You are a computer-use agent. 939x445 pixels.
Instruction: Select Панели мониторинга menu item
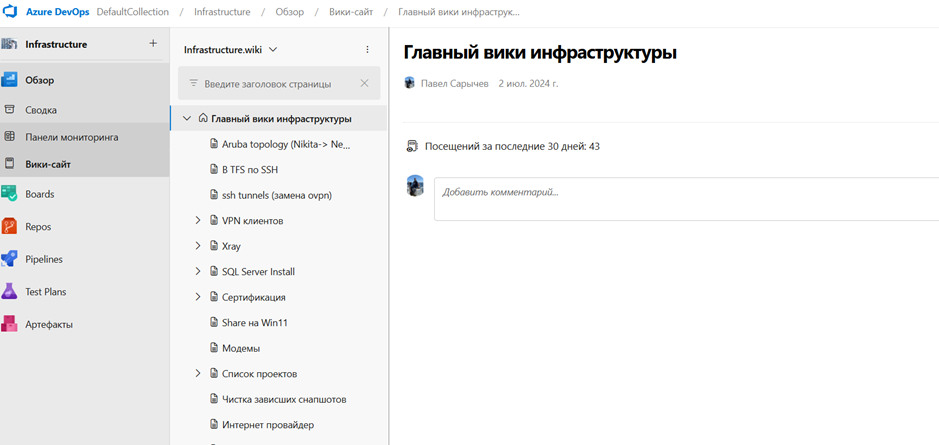coord(72,137)
